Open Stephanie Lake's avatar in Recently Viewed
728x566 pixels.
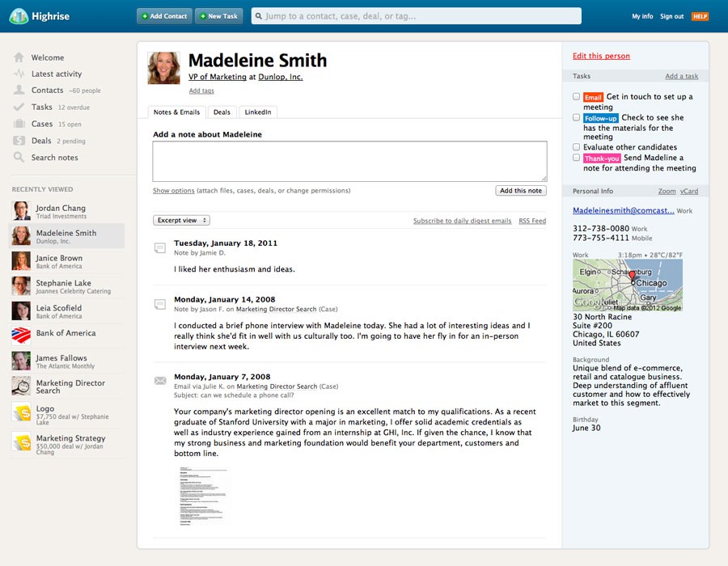point(21,285)
